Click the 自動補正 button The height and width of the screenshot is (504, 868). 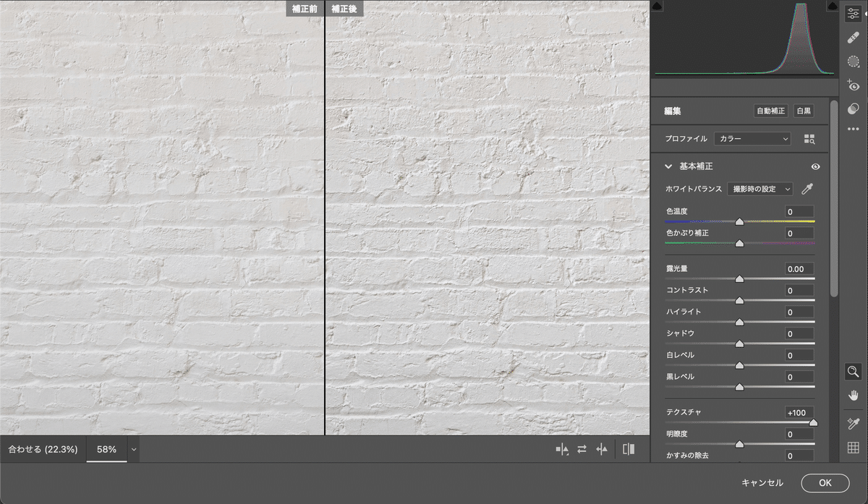[x=771, y=111]
